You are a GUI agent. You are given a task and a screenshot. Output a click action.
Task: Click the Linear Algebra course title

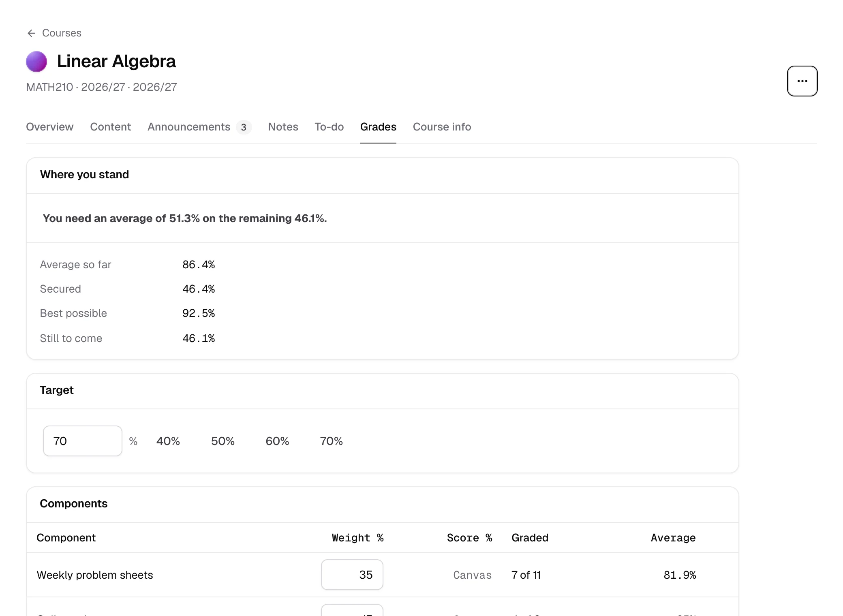[x=116, y=62]
